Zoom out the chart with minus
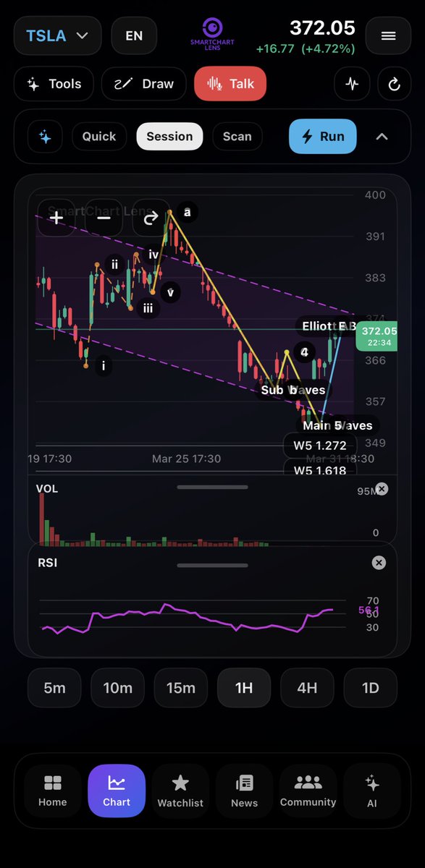425x868 pixels. (x=104, y=217)
